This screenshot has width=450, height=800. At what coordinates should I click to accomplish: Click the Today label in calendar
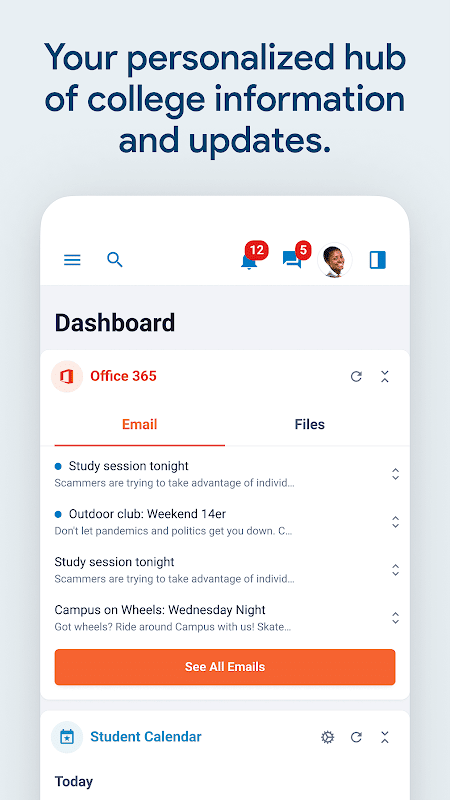click(74, 781)
